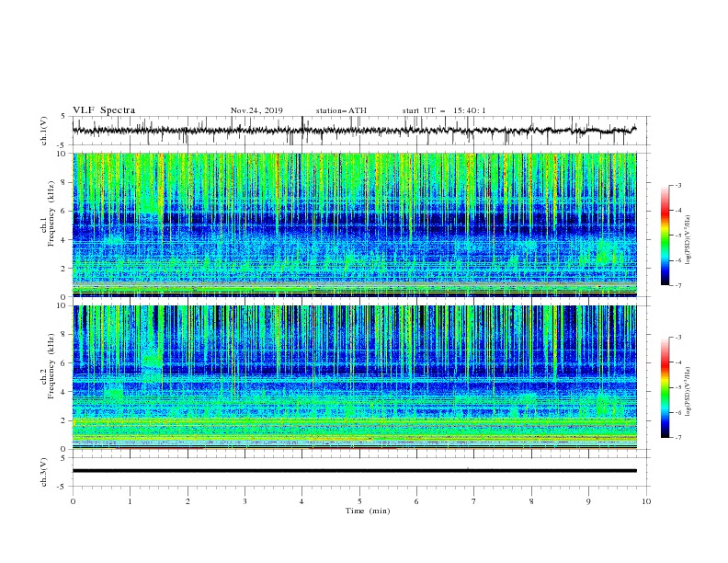This screenshot has width=728, height=563.
Task: Click the ch.1 voltage waveform trace
Action: pyautogui.click(x=354, y=131)
